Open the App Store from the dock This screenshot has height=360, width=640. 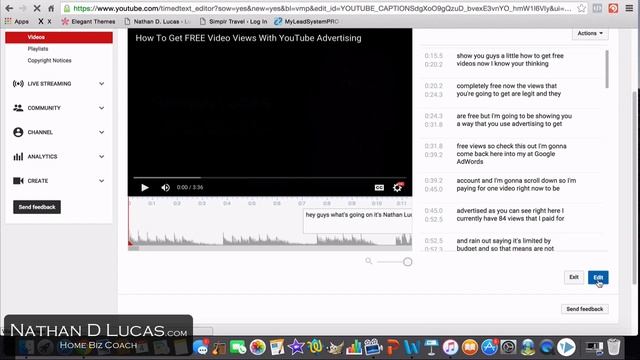pos(489,347)
